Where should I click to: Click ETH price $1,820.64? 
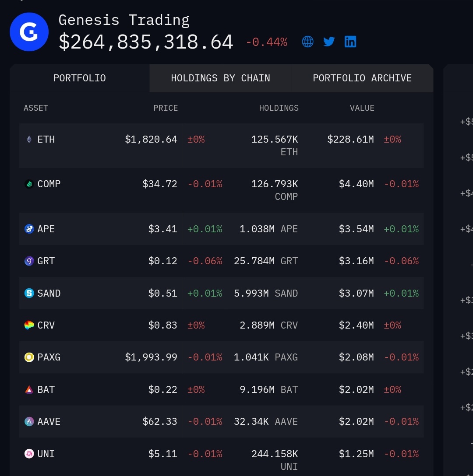151,139
